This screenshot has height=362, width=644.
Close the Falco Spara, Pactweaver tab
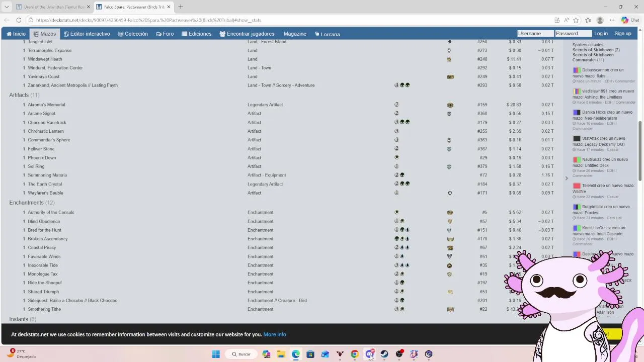(169, 7)
